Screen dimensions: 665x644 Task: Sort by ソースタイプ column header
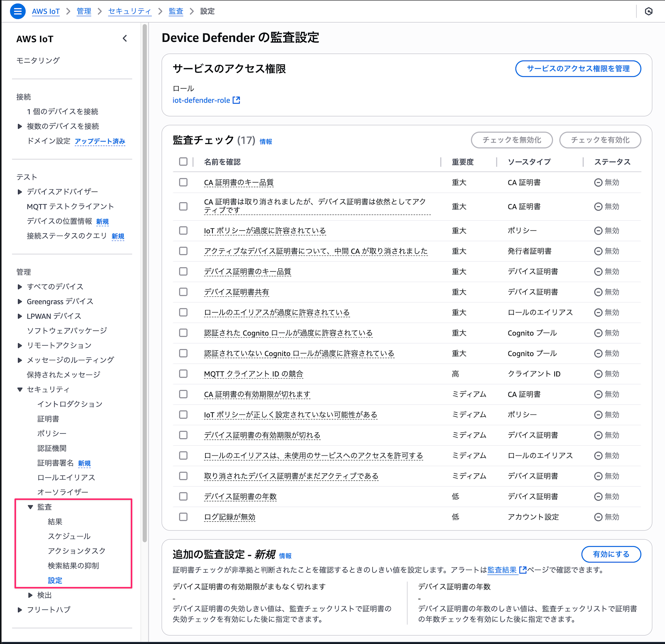pyautogui.click(x=529, y=162)
